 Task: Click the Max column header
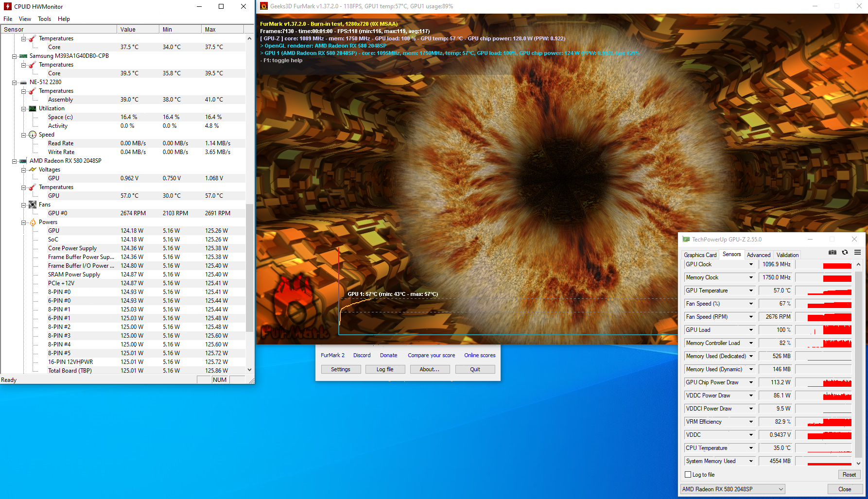click(223, 29)
